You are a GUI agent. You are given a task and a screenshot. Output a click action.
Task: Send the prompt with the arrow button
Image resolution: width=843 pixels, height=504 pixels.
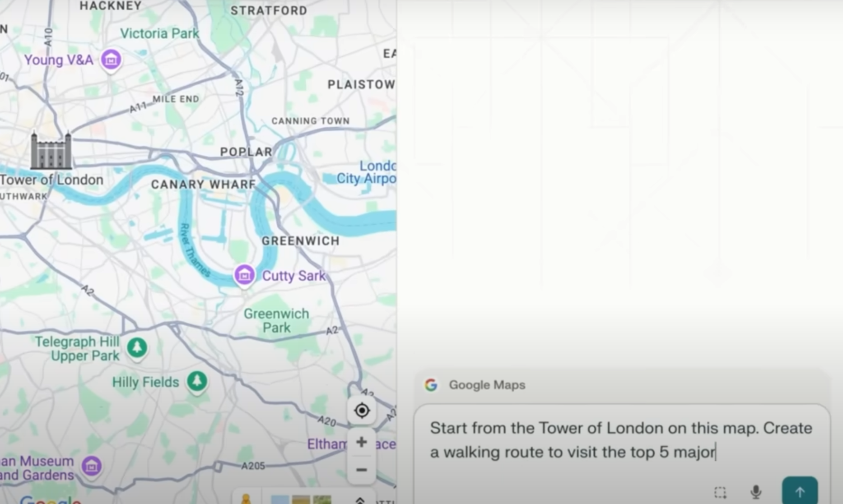800,491
